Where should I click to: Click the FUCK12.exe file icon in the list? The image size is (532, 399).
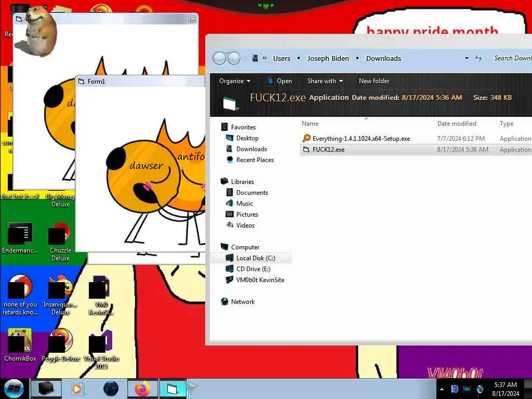pos(306,149)
